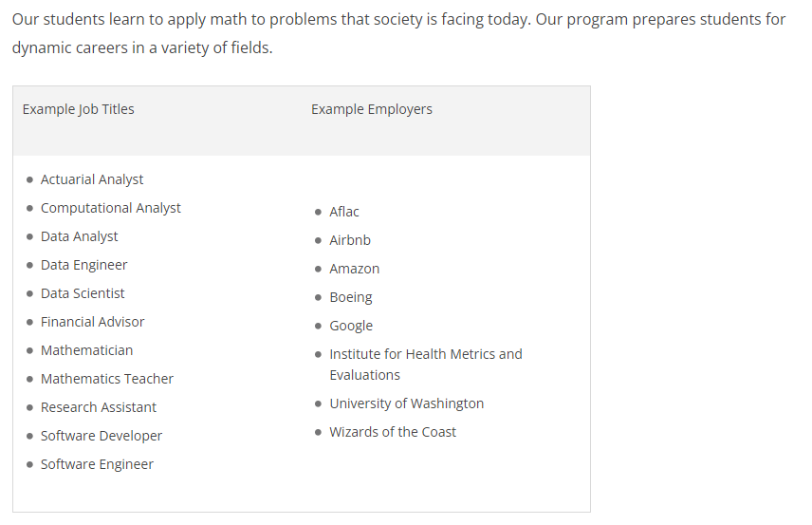Click Aflac in the employers list
Image resolution: width=812 pixels, height=525 pixels.
pos(344,212)
